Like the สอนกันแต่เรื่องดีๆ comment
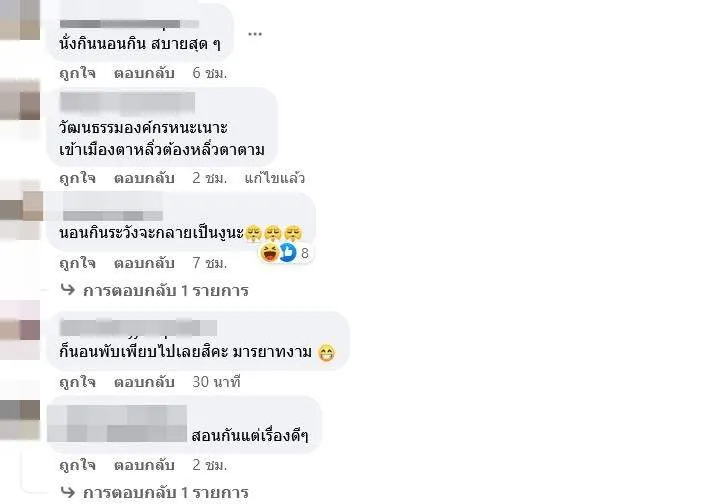 78,465
